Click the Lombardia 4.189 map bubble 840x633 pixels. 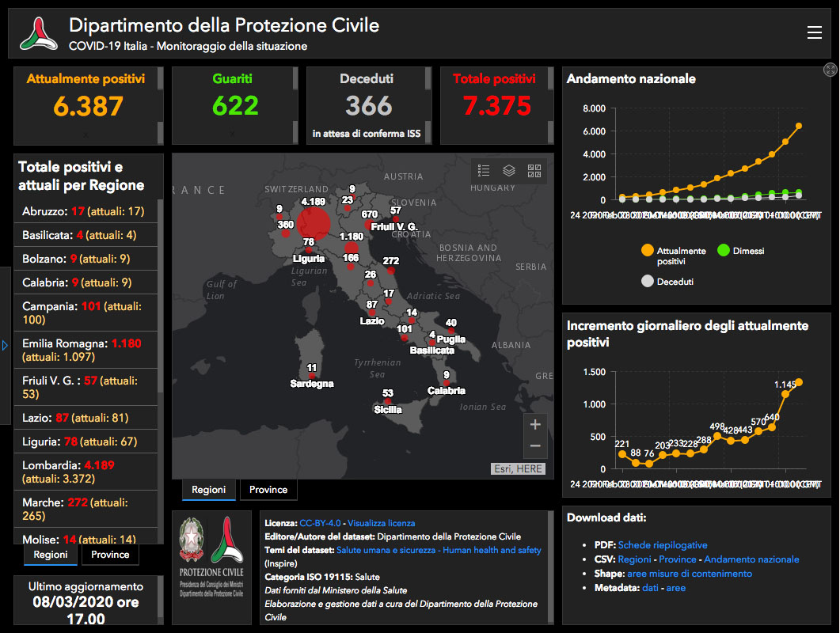314,222
